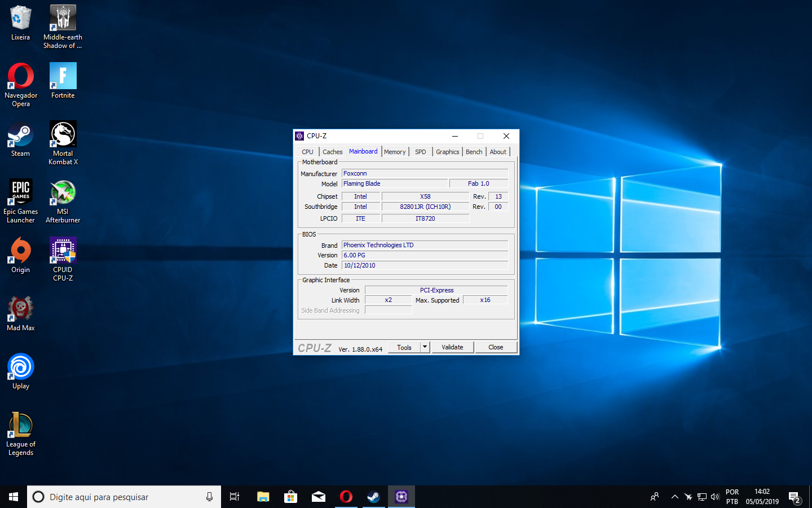Open the Windows Start menu

click(14, 497)
